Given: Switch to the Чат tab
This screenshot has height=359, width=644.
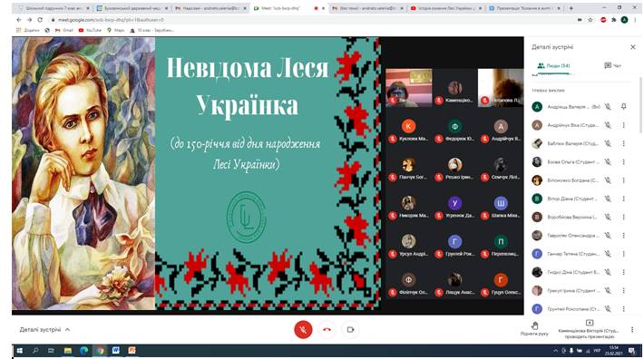Looking at the screenshot, I should click(x=613, y=65).
